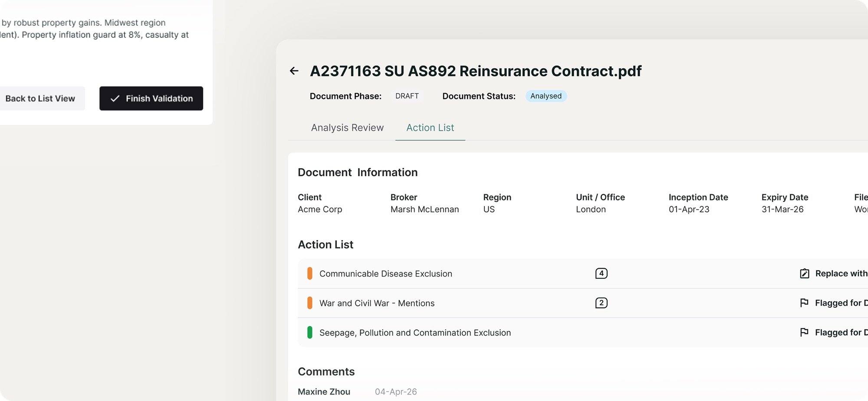Click the London unit office value
The height and width of the screenshot is (401, 868).
tap(591, 209)
